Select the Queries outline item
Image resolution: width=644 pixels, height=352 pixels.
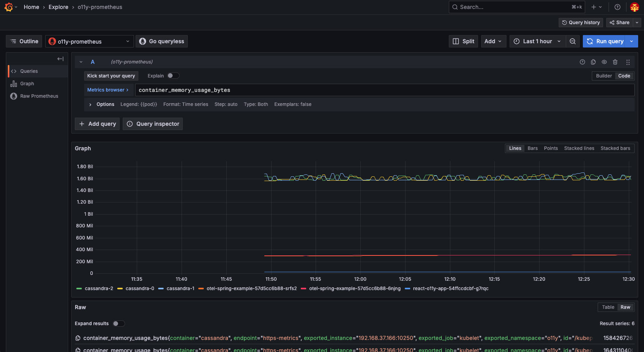coord(38,71)
